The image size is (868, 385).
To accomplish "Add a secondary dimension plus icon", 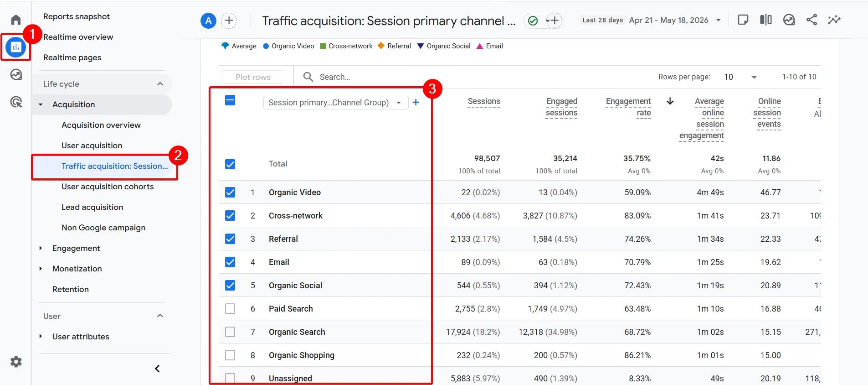I will 416,102.
